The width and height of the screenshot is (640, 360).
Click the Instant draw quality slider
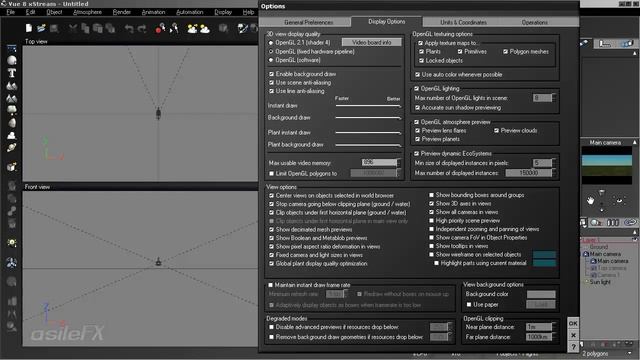pyautogui.click(x=368, y=106)
